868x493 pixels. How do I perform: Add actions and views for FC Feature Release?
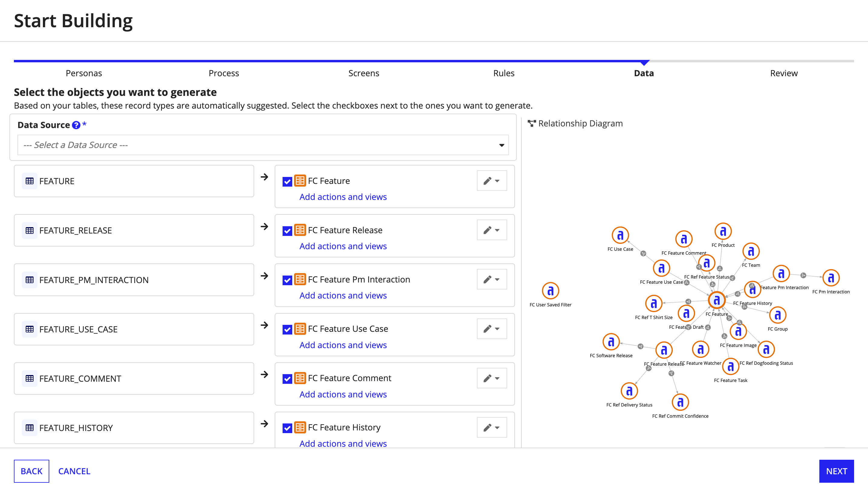tap(343, 246)
